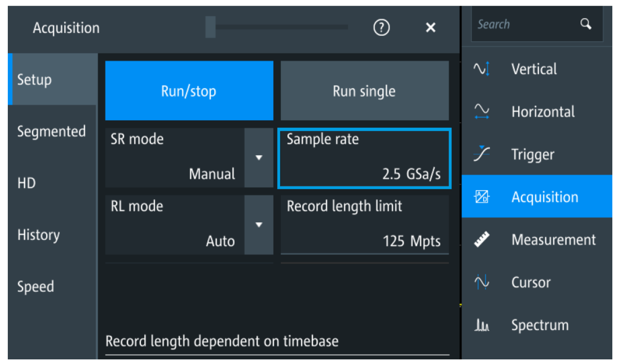Toggle the Run/stop acquisition button
The width and height of the screenshot is (618, 364).
tap(189, 91)
